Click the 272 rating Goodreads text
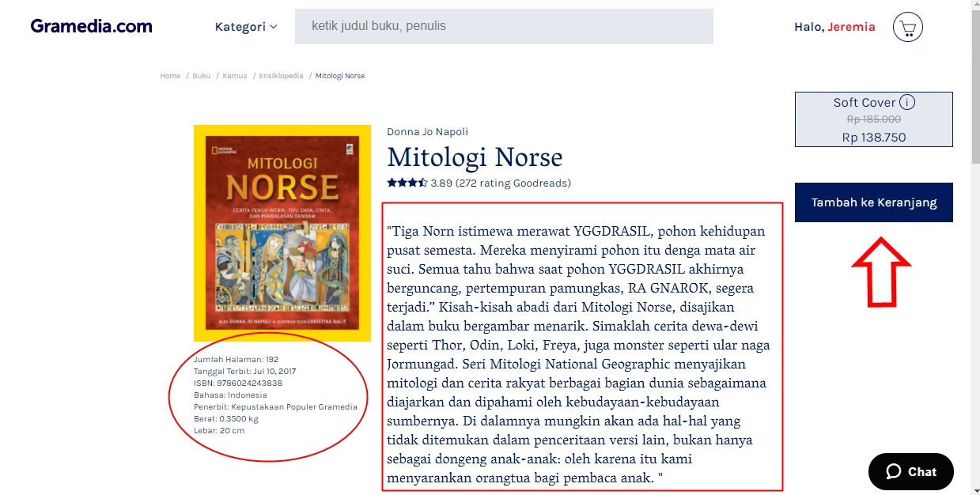Screen dimensions: 980x495 (513, 183)
